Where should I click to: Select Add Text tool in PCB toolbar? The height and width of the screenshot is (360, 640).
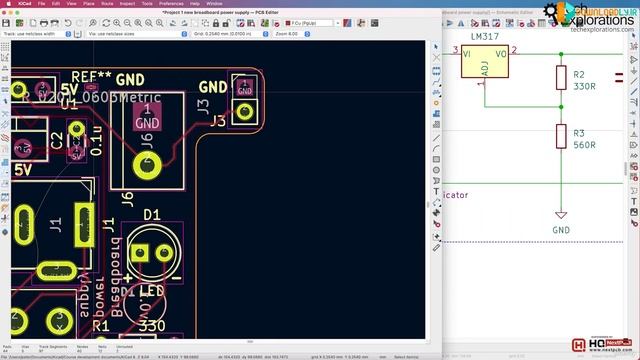pyautogui.click(x=436, y=191)
